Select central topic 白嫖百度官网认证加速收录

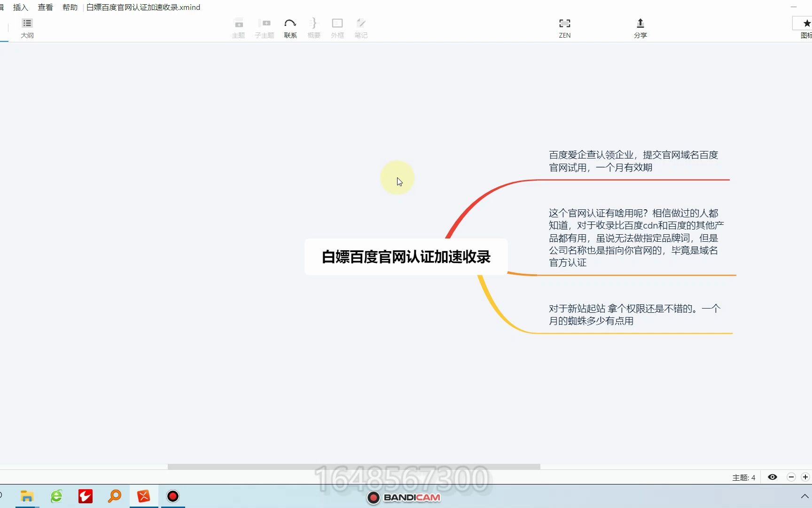(x=406, y=257)
